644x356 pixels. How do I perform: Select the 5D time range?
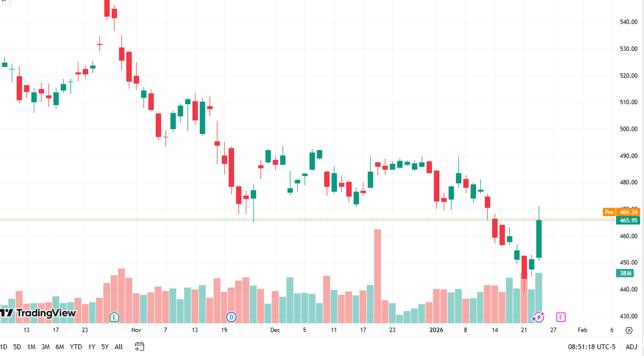(x=17, y=347)
